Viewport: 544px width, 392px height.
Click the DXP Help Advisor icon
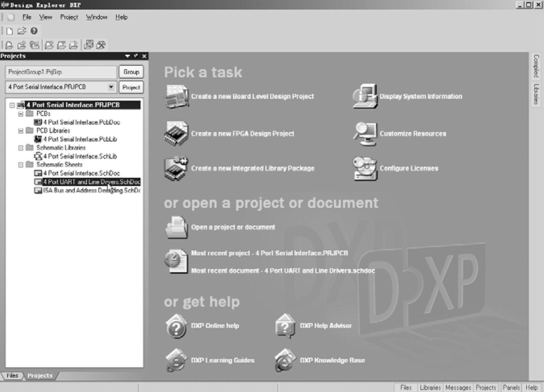(x=285, y=326)
